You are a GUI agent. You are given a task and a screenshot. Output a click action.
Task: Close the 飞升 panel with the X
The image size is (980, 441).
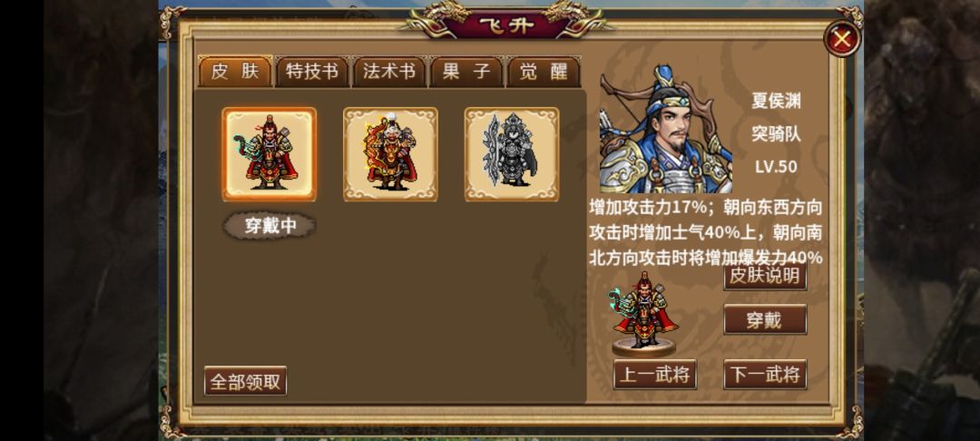pos(842,39)
